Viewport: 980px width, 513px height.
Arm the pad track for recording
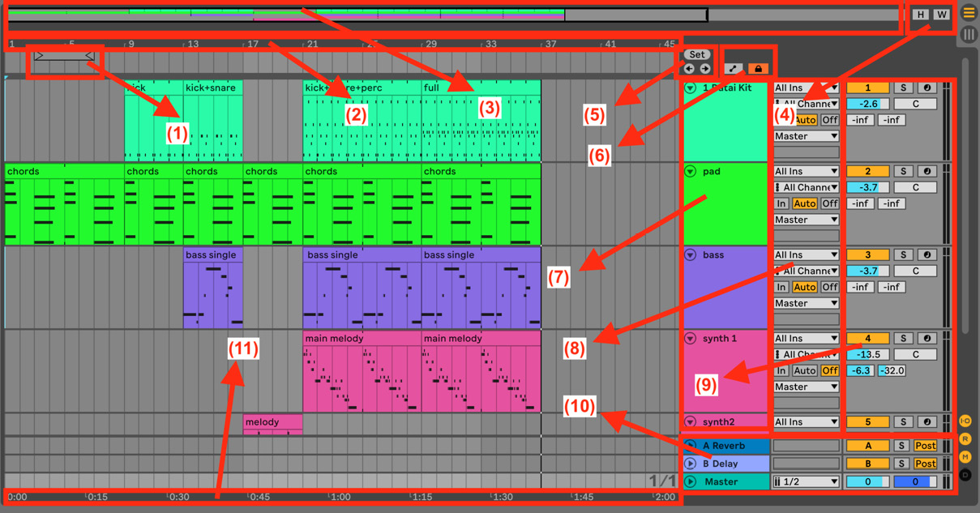[x=927, y=171]
